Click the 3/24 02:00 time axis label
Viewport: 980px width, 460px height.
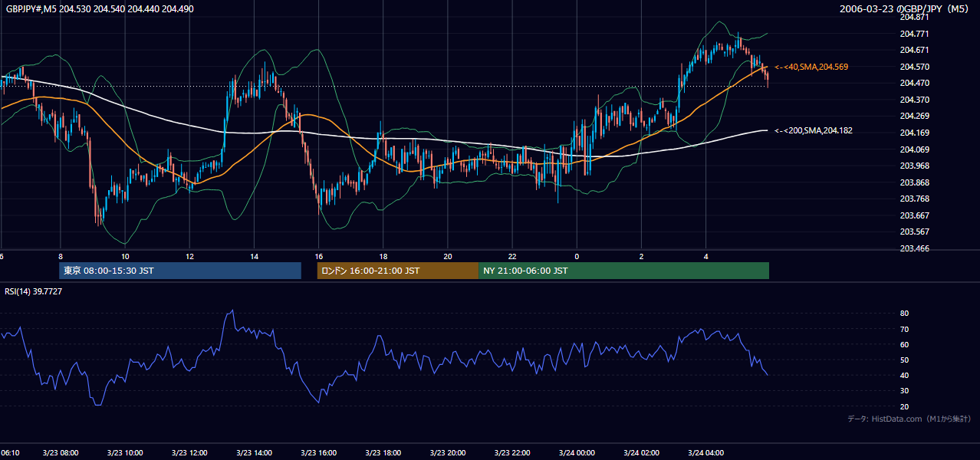[x=642, y=453]
